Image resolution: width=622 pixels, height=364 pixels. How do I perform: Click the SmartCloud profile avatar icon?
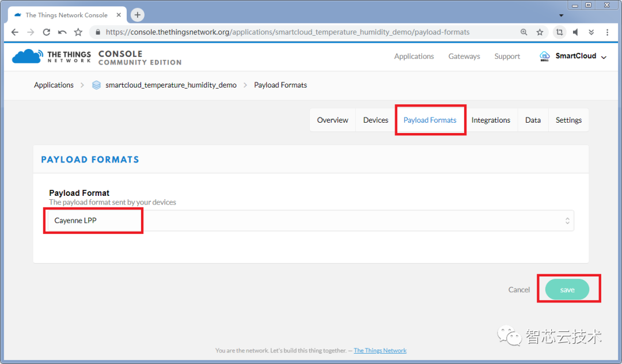(x=545, y=56)
